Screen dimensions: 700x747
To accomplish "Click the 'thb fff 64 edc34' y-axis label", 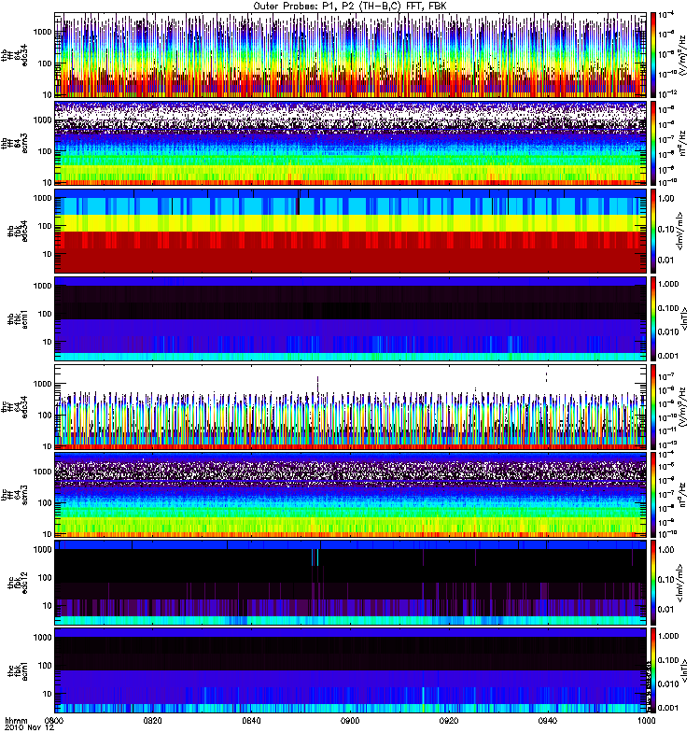I will point(14,55).
